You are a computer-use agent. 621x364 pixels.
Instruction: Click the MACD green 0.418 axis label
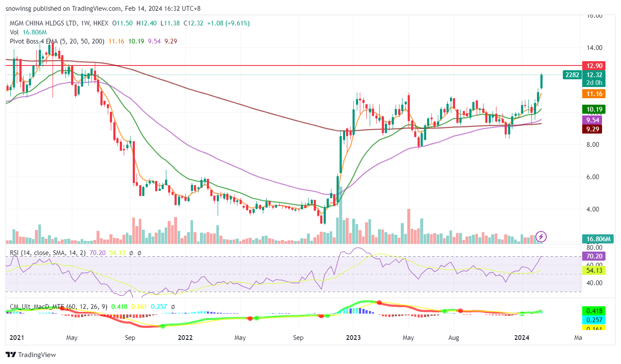(594, 311)
